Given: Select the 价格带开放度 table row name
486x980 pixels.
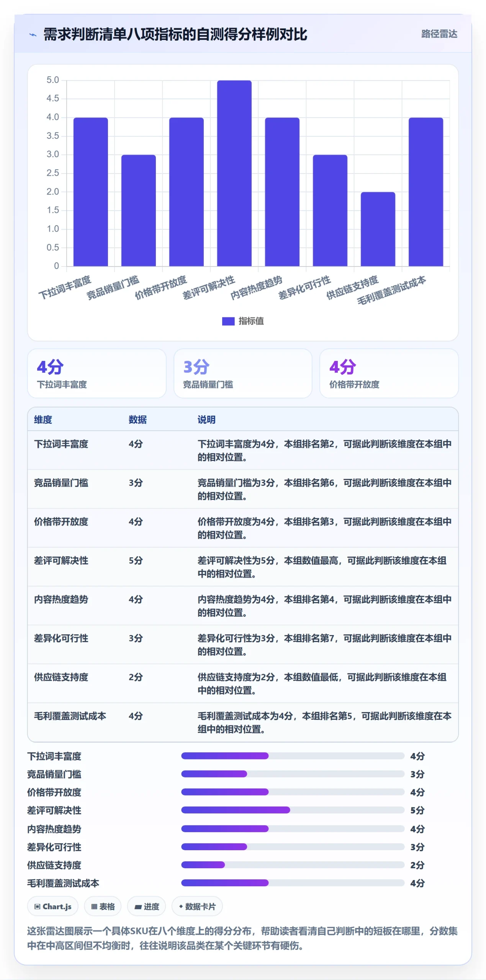Looking at the screenshot, I should pos(61,521).
